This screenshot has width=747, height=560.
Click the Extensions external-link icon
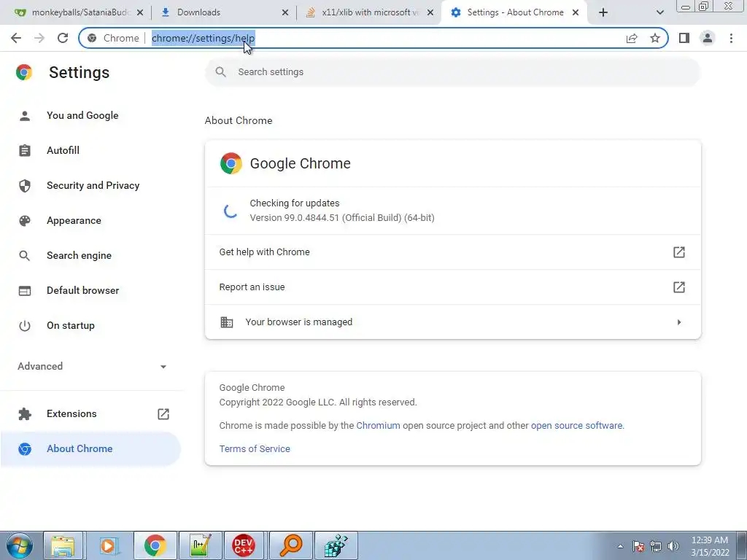pos(163,414)
